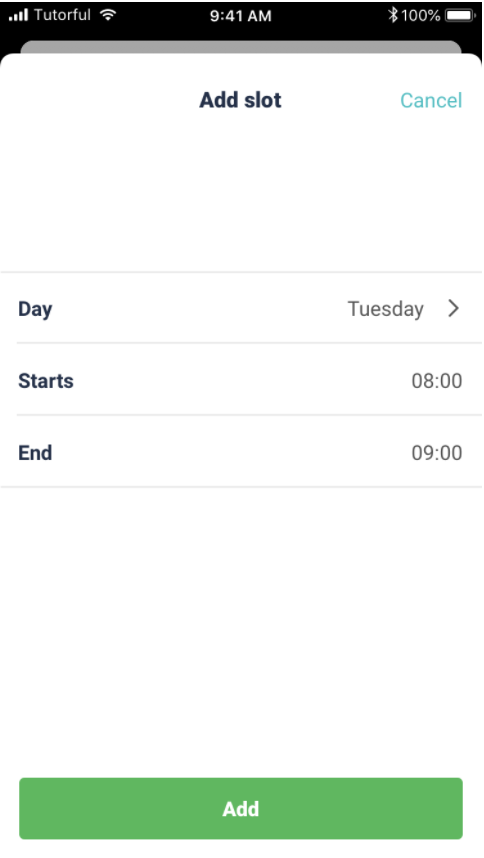Viewport: 484px width, 858px height.
Task: Select the Tuesday day value
Action: (386, 309)
